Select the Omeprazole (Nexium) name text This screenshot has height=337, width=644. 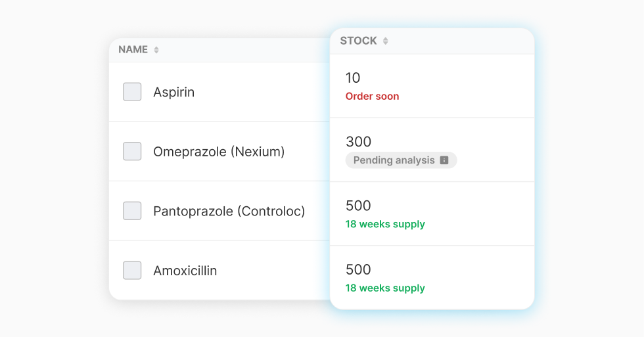point(219,152)
